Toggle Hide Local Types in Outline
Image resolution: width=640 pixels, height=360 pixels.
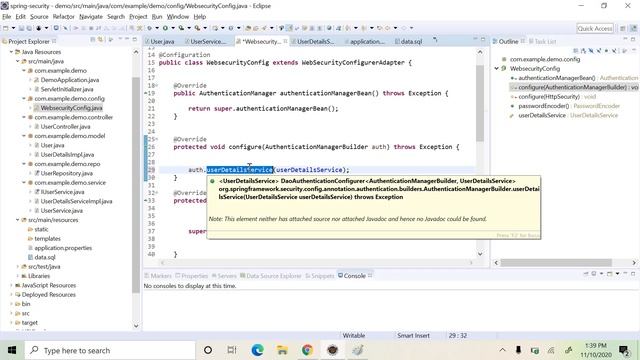(614, 51)
